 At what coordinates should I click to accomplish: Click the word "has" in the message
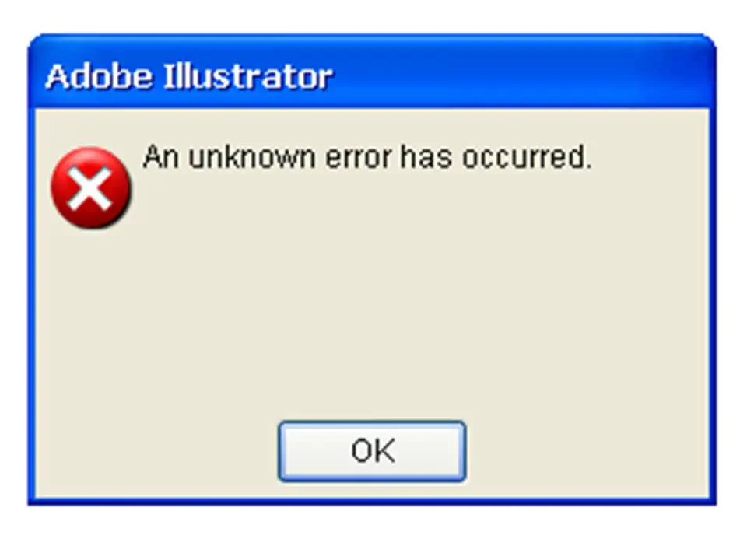[426, 157]
